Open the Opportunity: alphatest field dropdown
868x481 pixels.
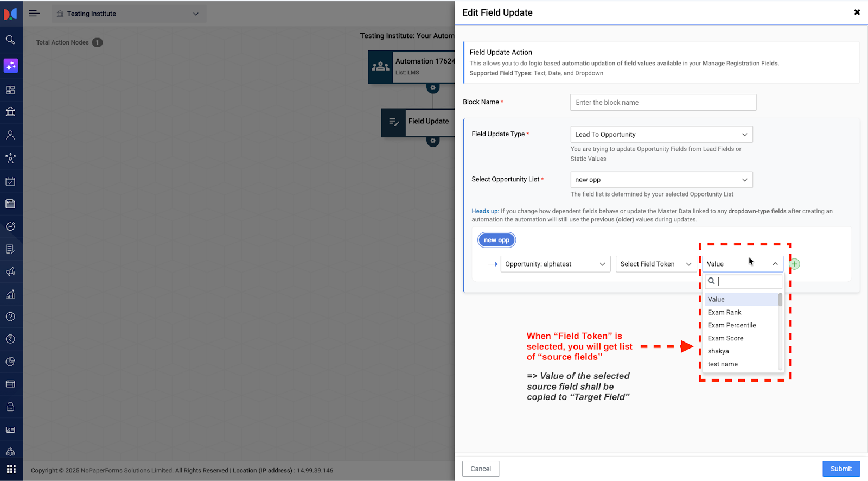[x=555, y=264]
